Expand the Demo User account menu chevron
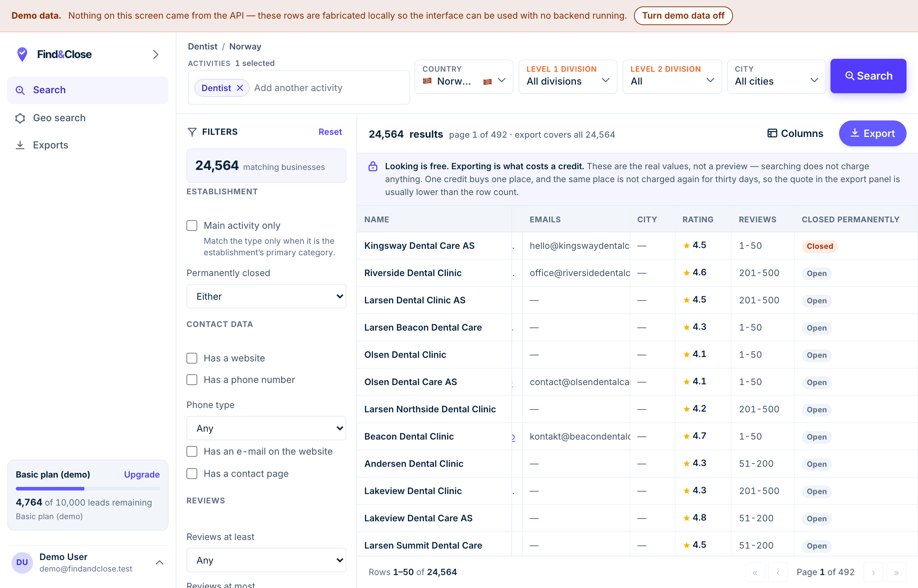 160,563
